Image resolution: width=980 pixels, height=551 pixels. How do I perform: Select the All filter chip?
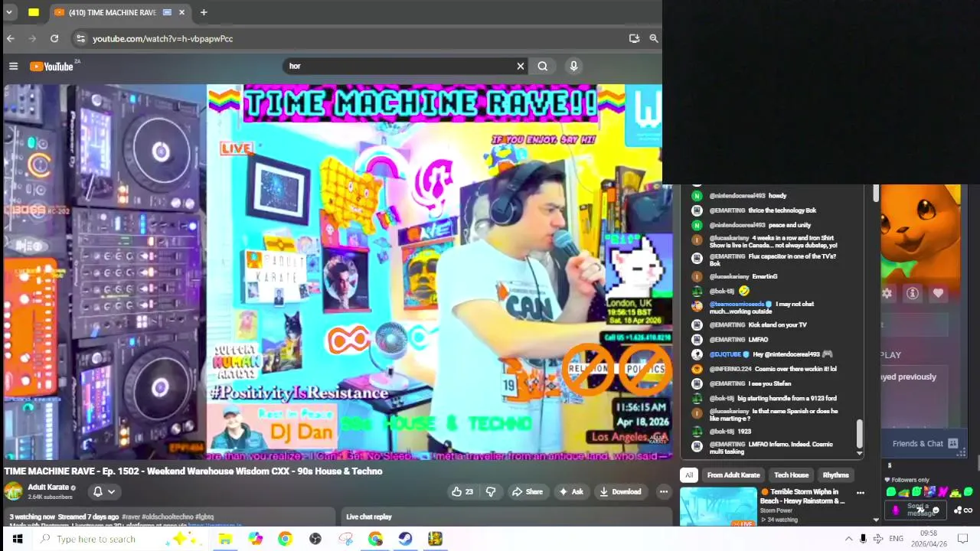(689, 474)
